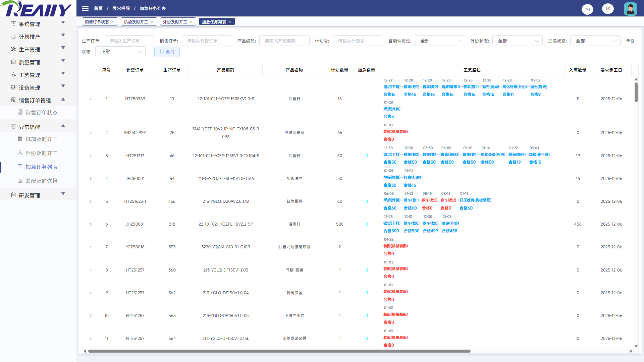
Task: Open the edit note icon in header
Action: 608,9
